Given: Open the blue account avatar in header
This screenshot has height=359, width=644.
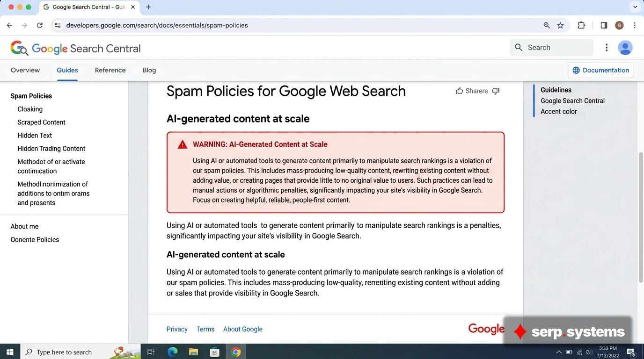Looking at the screenshot, I should [625, 47].
